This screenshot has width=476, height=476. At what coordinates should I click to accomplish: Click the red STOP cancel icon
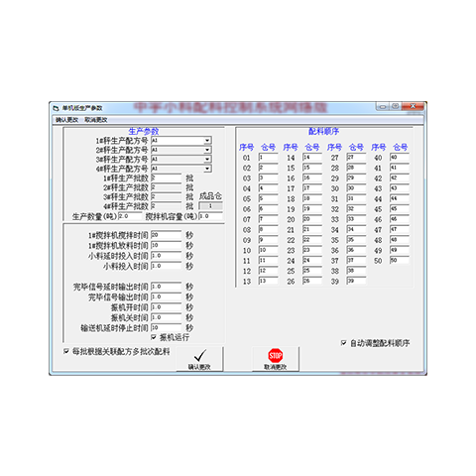click(276, 355)
